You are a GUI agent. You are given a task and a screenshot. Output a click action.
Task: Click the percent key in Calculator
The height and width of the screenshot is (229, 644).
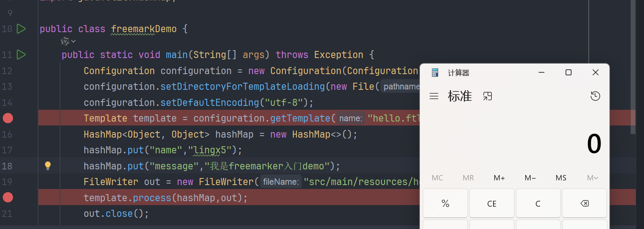pyautogui.click(x=445, y=204)
